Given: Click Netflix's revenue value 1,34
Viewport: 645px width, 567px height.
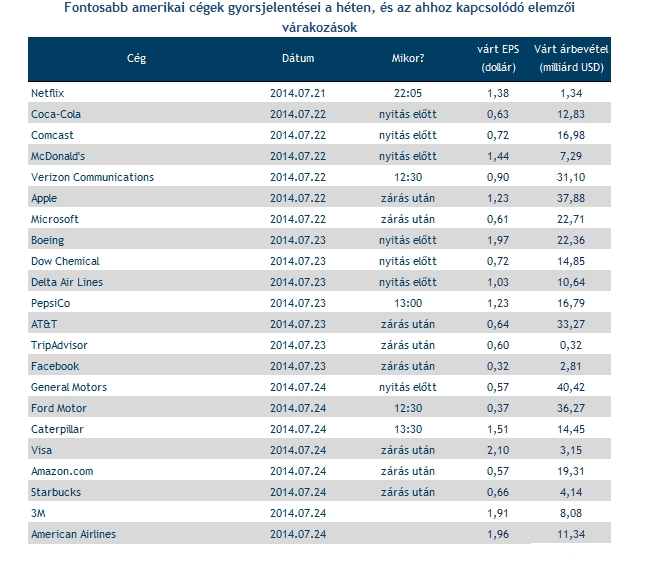Looking at the screenshot, I should pyautogui.click(x=571, y=93).
